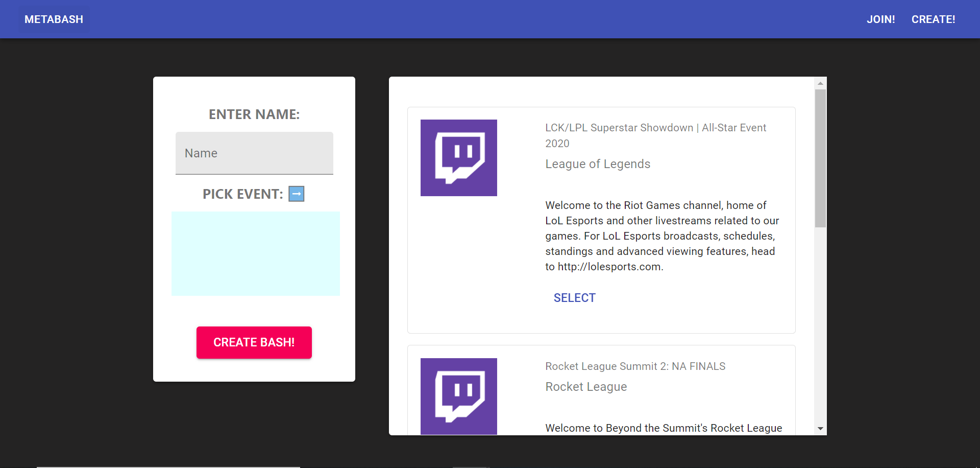Click the CREATE BASH! button
This screenshot has height=468, width=980.
pyautogui.click(x=254, y=342)
